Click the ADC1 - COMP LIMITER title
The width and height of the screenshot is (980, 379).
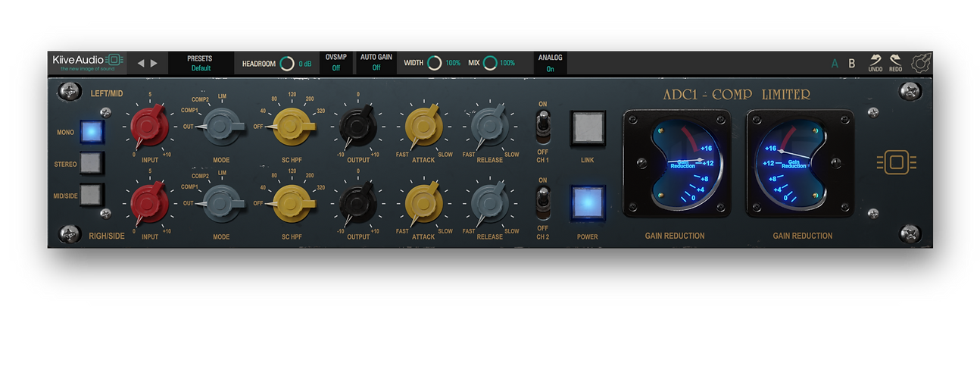click(736, 95)
